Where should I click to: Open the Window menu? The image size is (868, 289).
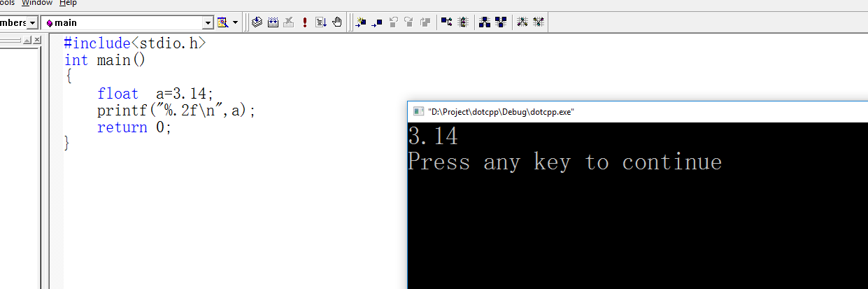pyautogui.click(x=36, y=3)
